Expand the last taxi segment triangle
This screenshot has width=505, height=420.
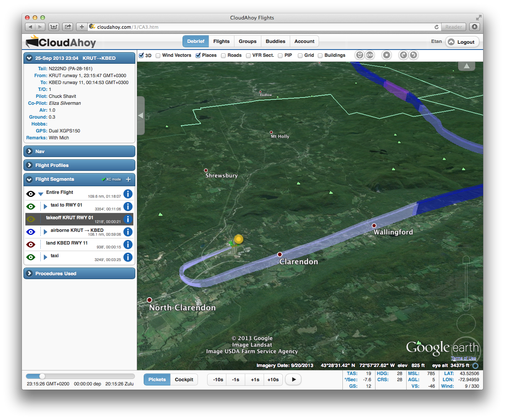(45, 257)
